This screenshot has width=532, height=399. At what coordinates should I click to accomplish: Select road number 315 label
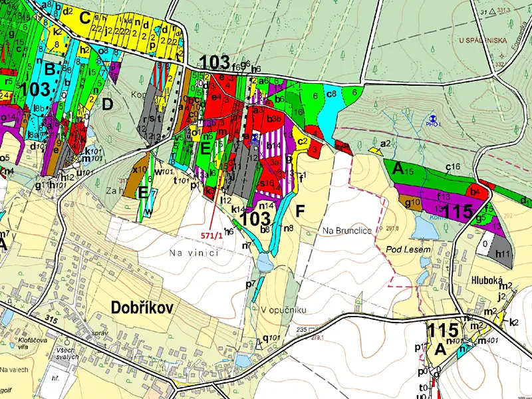(x=51, y=321)
